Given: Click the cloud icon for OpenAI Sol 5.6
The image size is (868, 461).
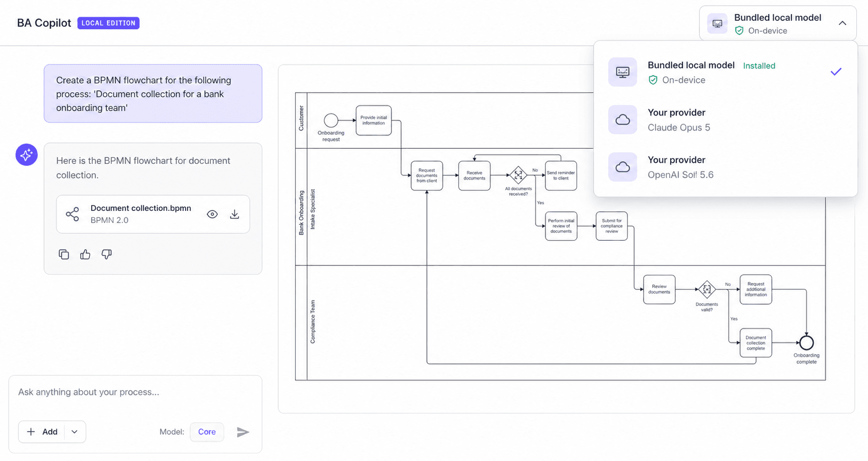Looking at the screenshot, I should [623, 167].
